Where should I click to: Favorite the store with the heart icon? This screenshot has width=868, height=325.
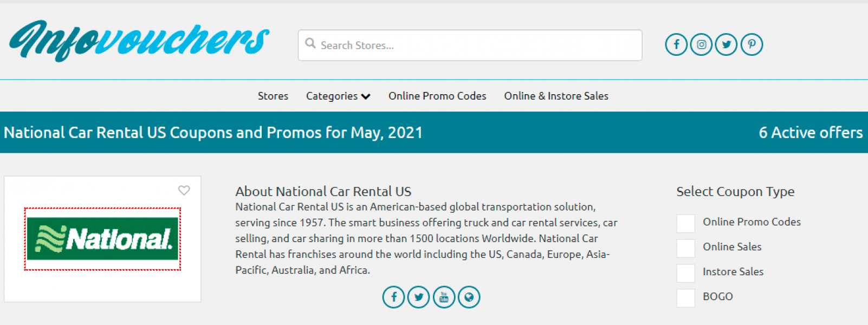coord(184,190)
